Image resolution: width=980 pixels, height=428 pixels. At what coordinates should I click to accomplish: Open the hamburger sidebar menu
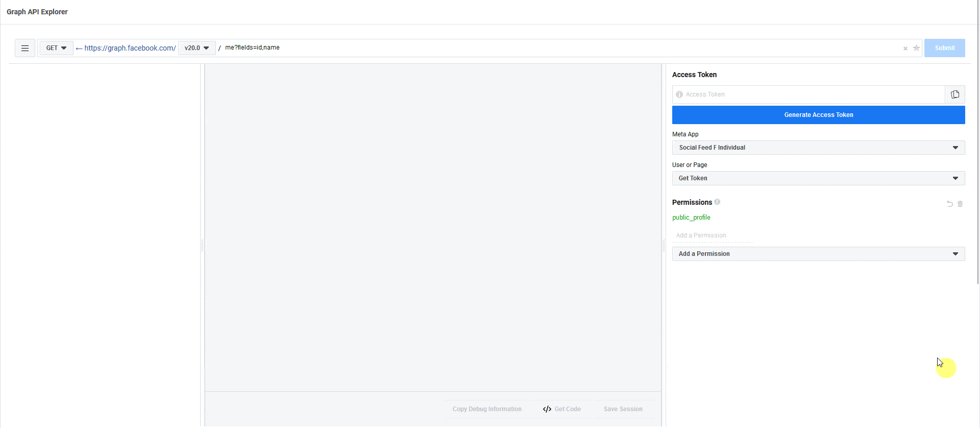click(25, 48)
